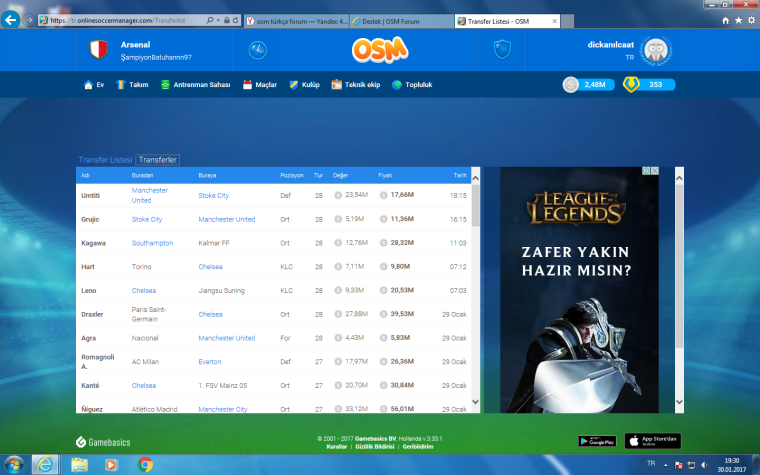Close the League of Legends ad
The height and width of the screenshot is (475, 760).
pyautogui.click(x=654, y=171)
